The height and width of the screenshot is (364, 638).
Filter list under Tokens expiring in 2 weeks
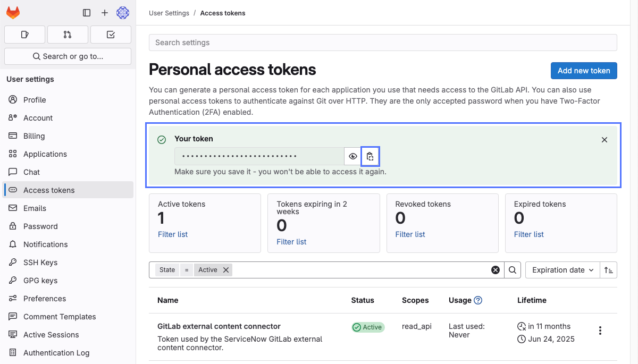pyautogui.click(x=291, y=242)
